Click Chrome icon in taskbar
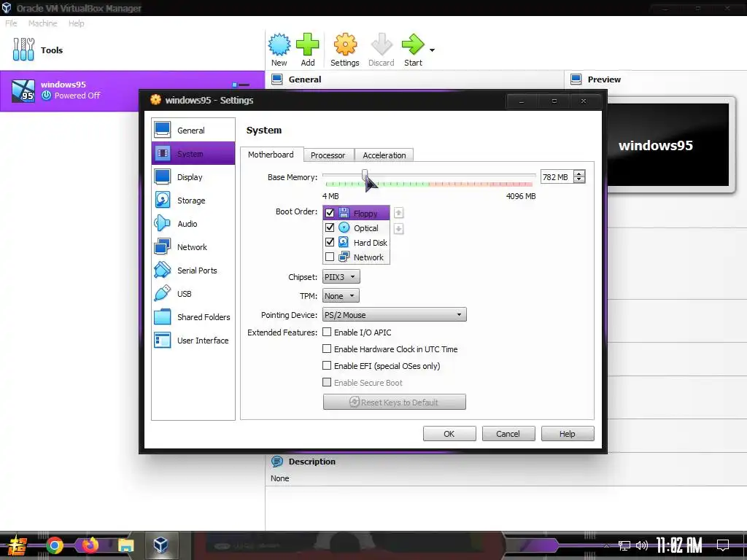 (54, 545)
